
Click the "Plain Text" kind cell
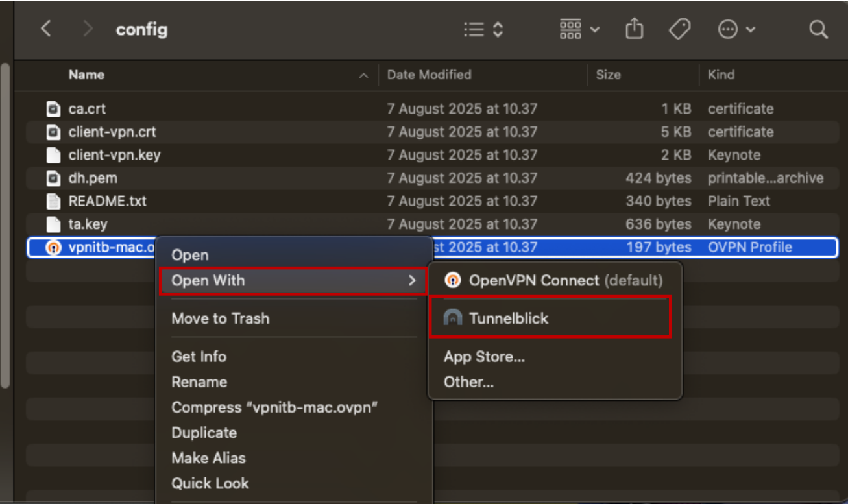click(739, 201)
